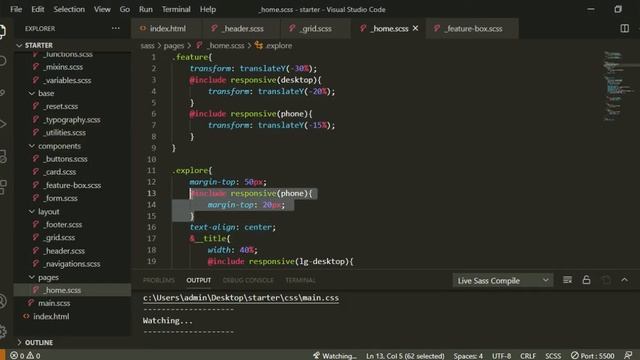The width and height of the screenshot is (640, 360).
Task: Open _typography.scss in explorer
Action: pyautogui.click(x=73, y=120)
